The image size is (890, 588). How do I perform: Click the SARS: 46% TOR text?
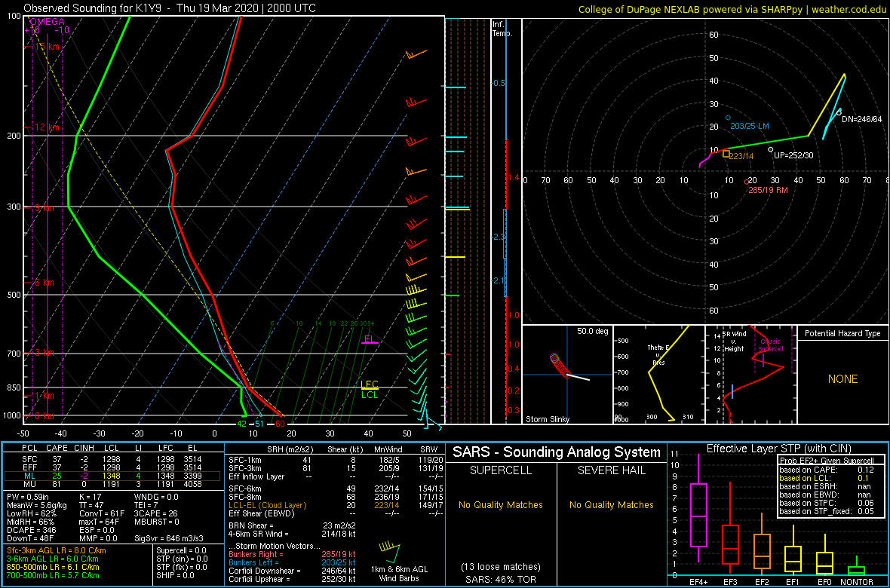pos(500,580)
